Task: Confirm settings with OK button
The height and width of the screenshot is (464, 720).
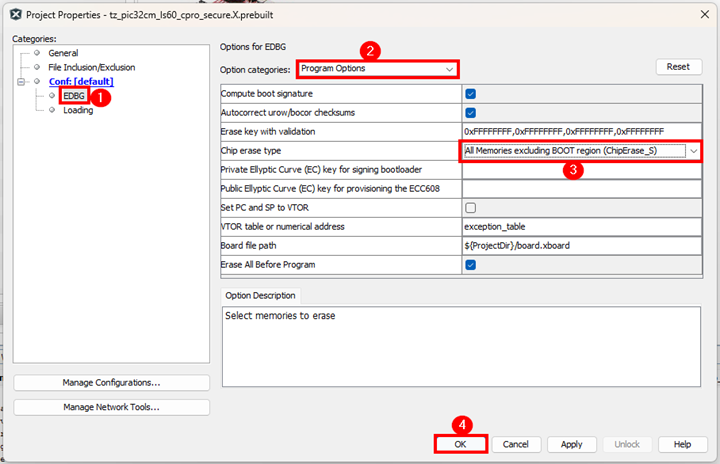Action: 460,444
